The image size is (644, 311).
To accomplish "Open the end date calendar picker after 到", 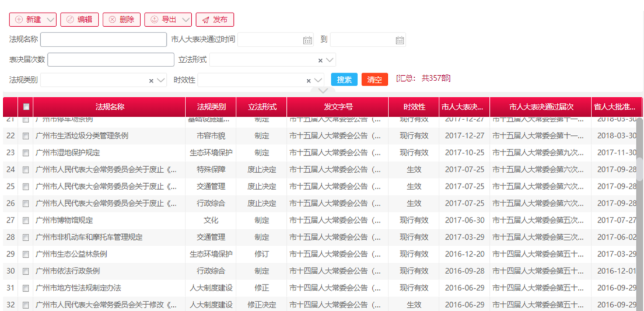I will pyautogui.click(x=400, y=40).
